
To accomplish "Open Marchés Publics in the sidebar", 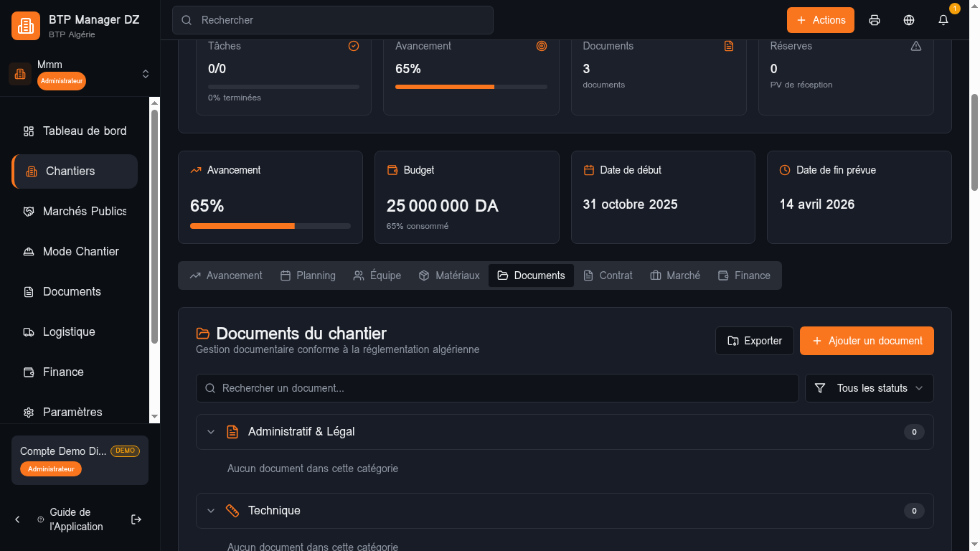I will pos(84,211).
